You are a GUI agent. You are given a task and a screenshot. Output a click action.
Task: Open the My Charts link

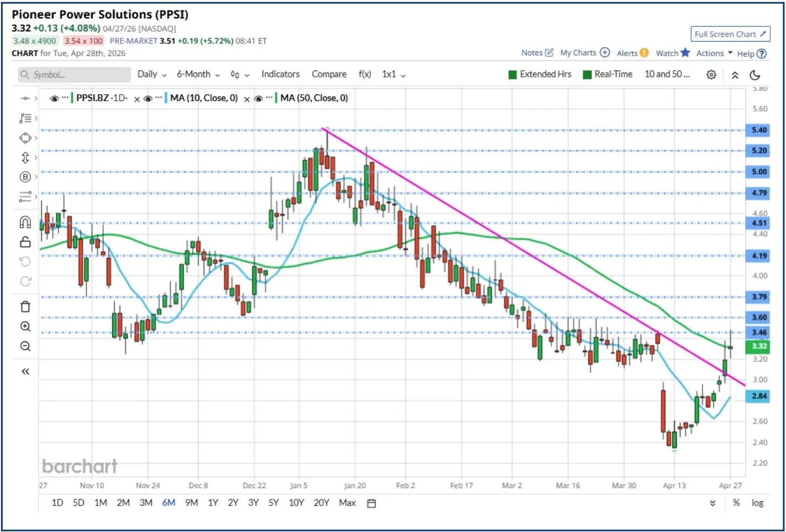pyautogui.click(x=585, y=52)
